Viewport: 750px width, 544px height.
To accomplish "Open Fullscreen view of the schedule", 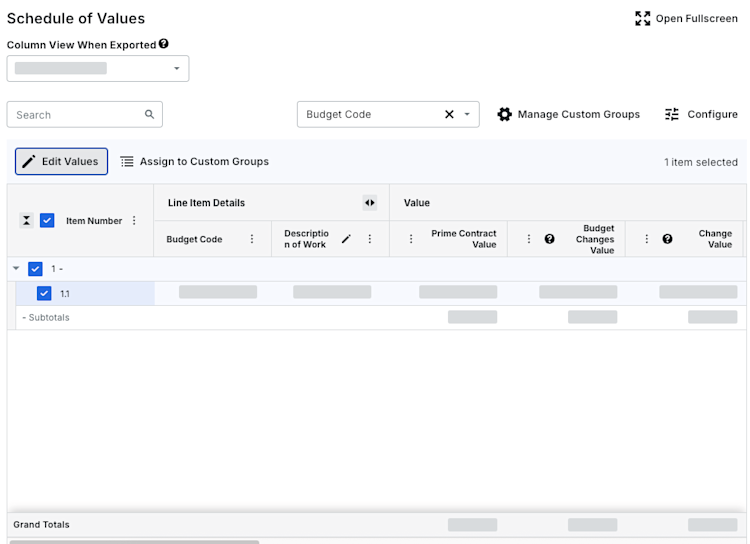I will click(x=686, y=19).
